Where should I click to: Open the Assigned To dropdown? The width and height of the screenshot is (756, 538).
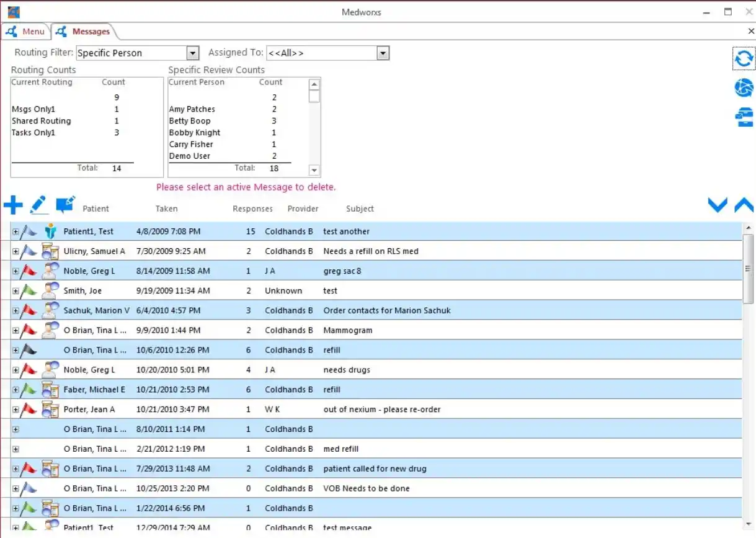pyautogui.click(x=383, y=53)
